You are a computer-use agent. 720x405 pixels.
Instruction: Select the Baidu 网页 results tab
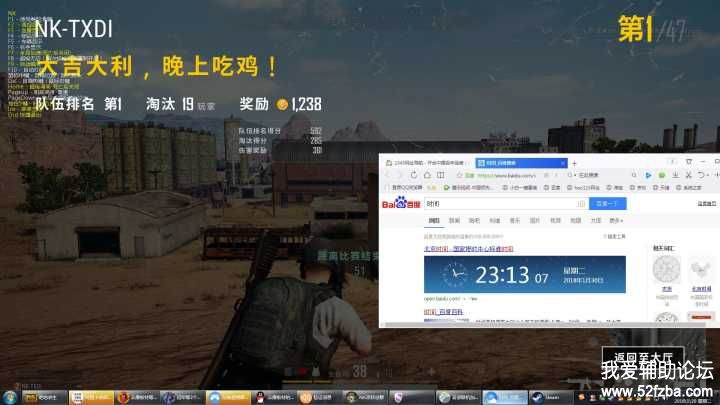[x=434, y=221]
